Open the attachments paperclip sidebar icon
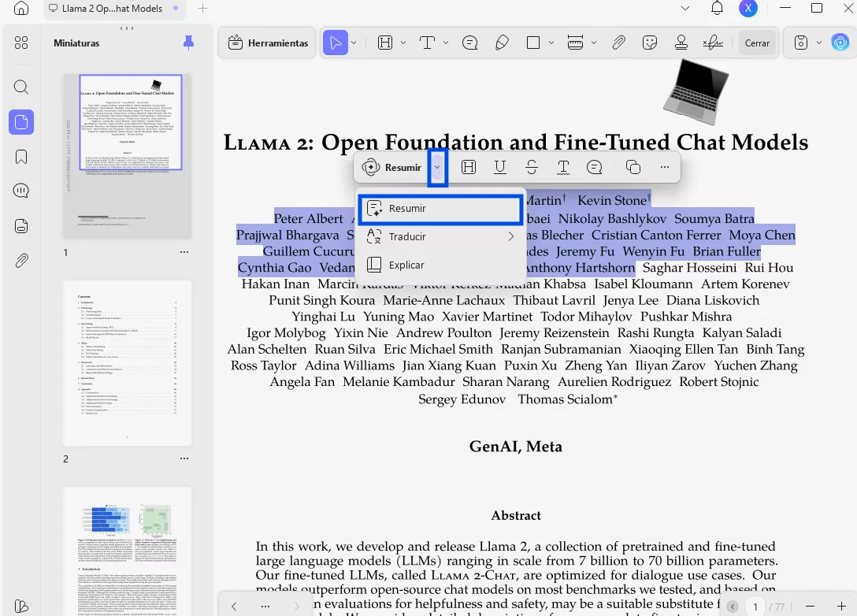857x616 pixels. pyautogui.click(x=20, y=261)
